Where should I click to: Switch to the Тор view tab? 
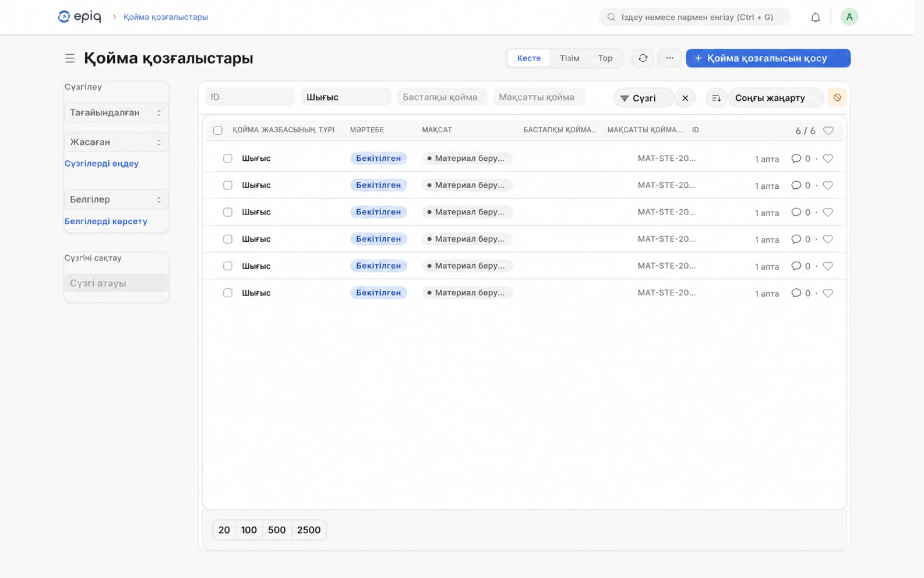605,58
